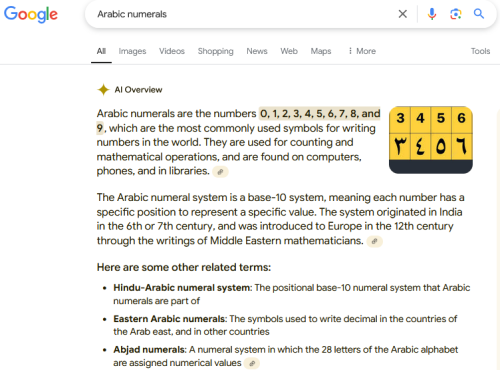Open the Tools options
500x370 pixels.
coord(480,51)
